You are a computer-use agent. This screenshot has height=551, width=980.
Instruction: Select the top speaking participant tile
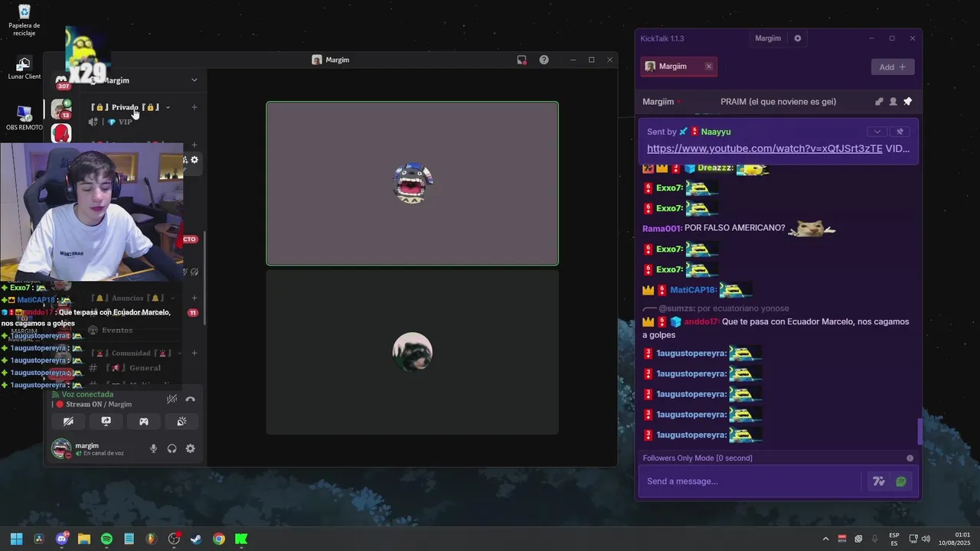[412, 184]
